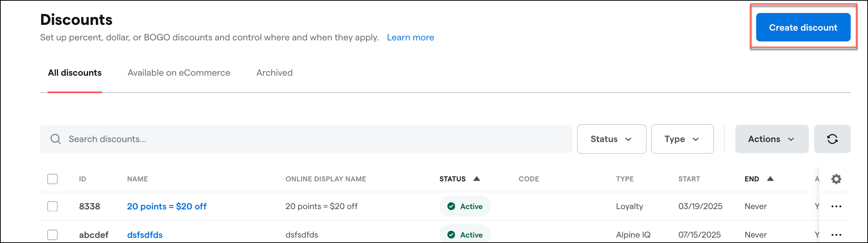
Task: Click the search magnifier icon
Action: point(56,139)
